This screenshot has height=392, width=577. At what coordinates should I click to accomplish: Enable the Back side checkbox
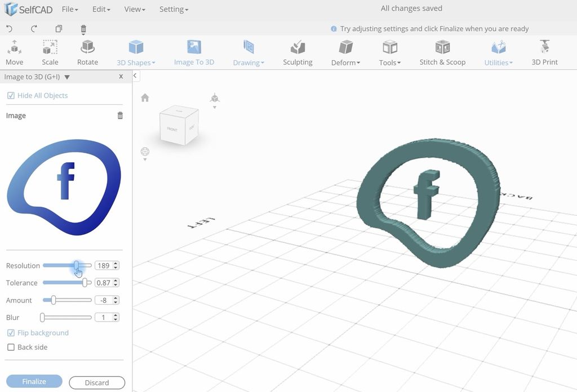[11, 347]
